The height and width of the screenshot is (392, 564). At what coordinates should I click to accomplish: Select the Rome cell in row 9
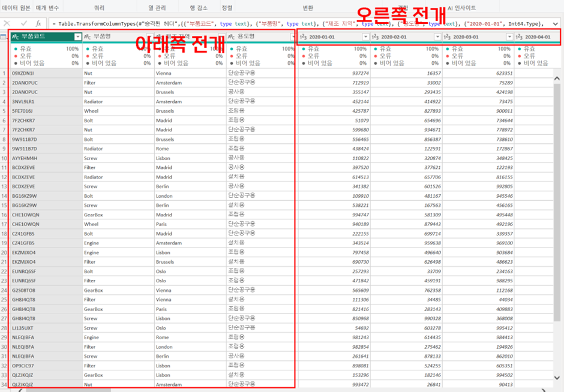(x=191, y=149)
